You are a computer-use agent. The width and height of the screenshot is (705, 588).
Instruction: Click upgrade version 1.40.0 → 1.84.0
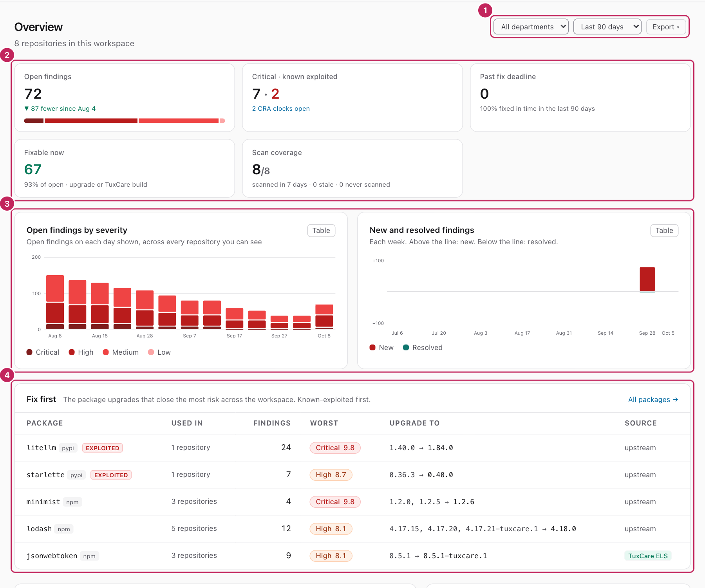(x=421, y=448)
